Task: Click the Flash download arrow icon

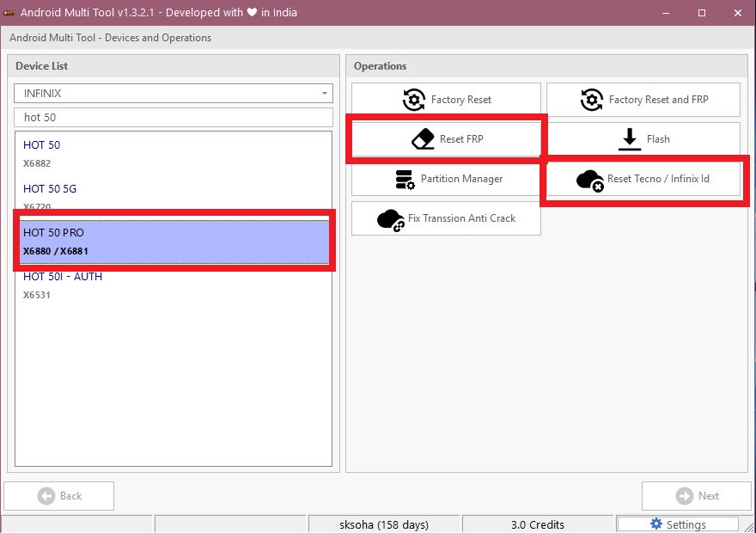Action: click(x=630, y=139)
